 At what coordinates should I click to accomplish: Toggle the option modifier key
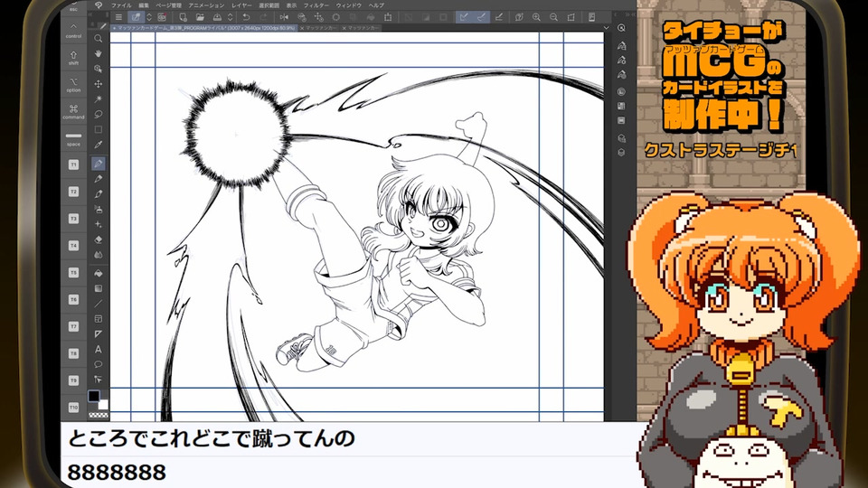73,85
